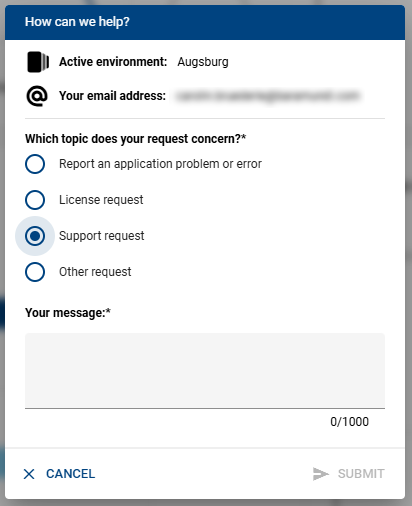Choose the License request radio button

tap(35, 200)
